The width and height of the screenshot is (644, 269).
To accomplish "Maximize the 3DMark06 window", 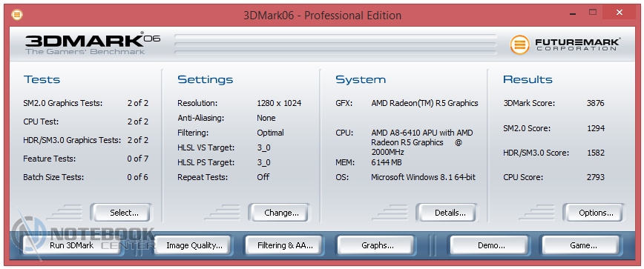I will coord(593,13).
